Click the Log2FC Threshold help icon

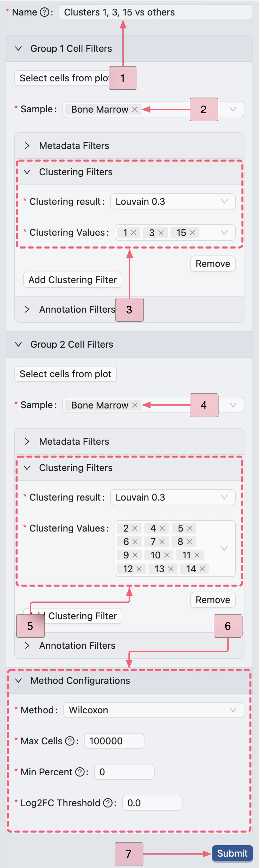[x=107, y=803]
